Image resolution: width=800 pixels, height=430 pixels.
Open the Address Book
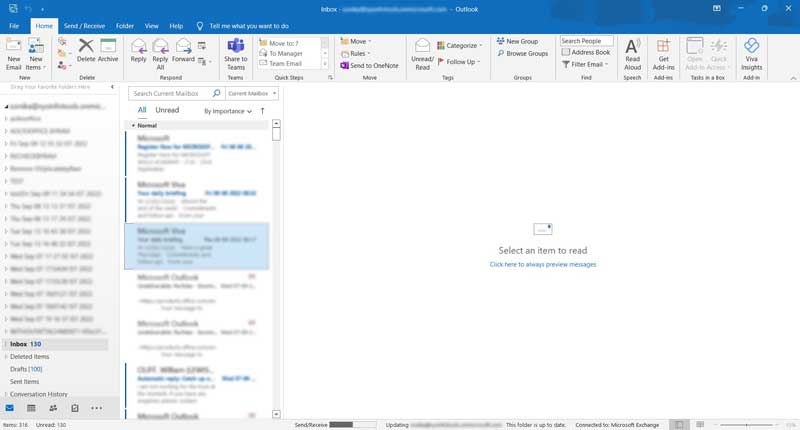tap(586, 53)
